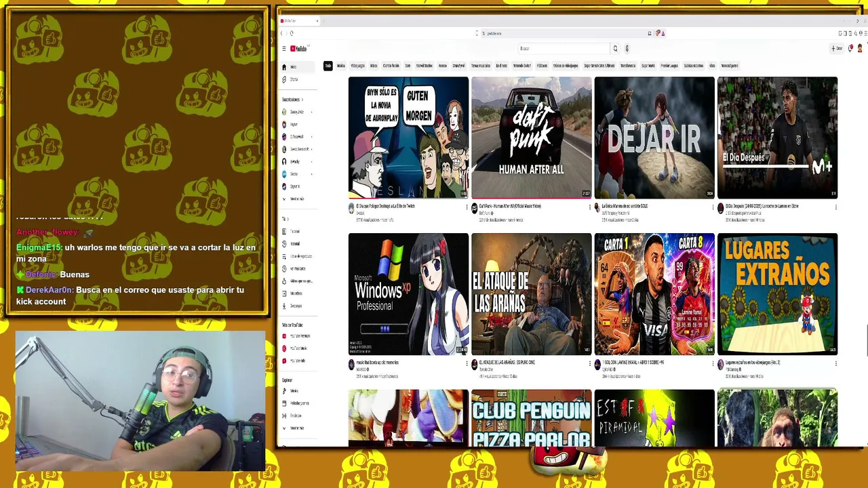Select the Nintendo Switch filter chip

point(522,66)
